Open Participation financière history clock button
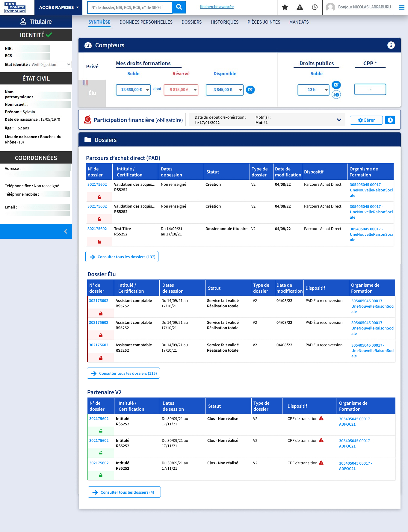 coord(390,120)
